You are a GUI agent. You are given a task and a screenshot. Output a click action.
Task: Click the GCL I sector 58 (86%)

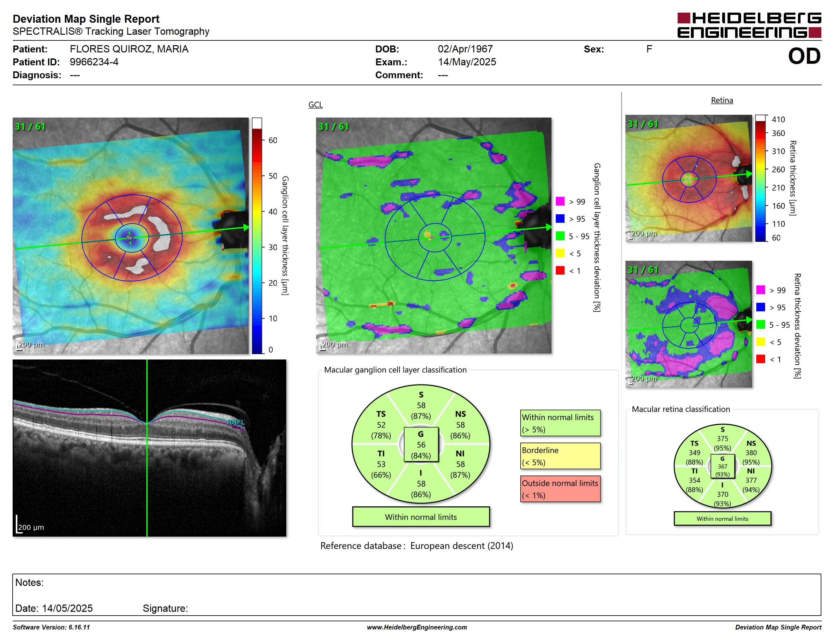(x=421, y=484)
